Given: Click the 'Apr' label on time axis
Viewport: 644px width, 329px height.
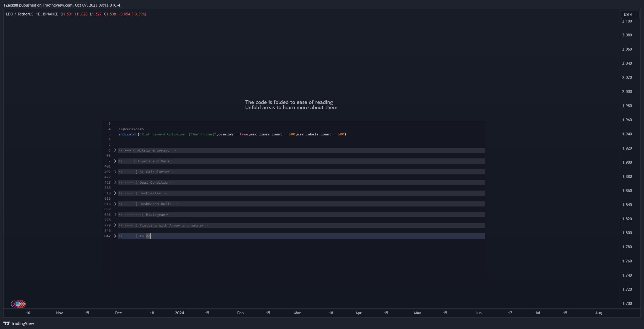Looking at the screenshot, I should [x=358, y=313].
